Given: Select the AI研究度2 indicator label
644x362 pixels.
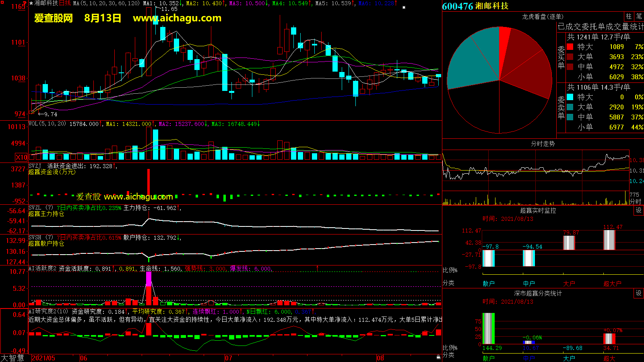Looking at the screenshot, I should (42, 311).
